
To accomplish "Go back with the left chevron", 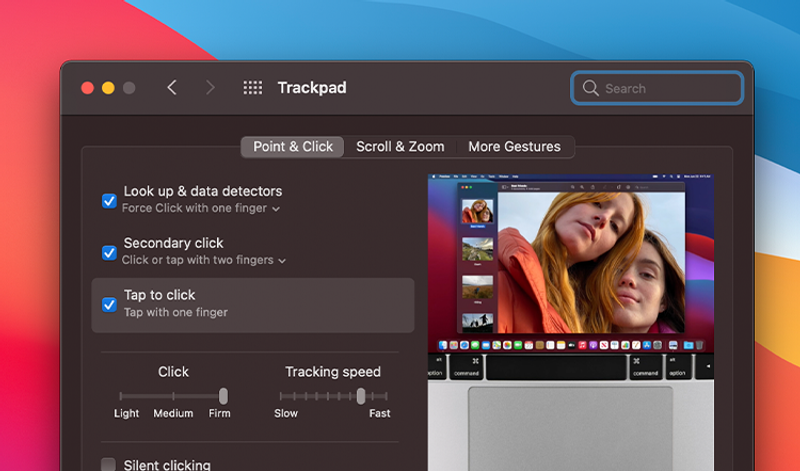I will [172, 88].
